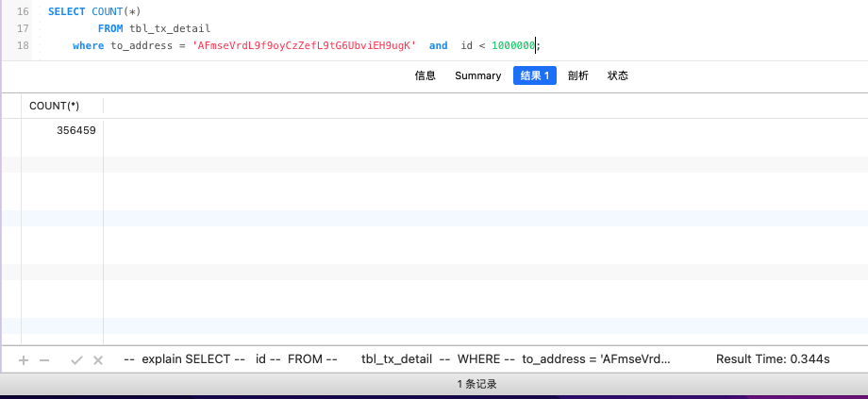Place cursor on the SELECT keyword

[x=66, y=11]
